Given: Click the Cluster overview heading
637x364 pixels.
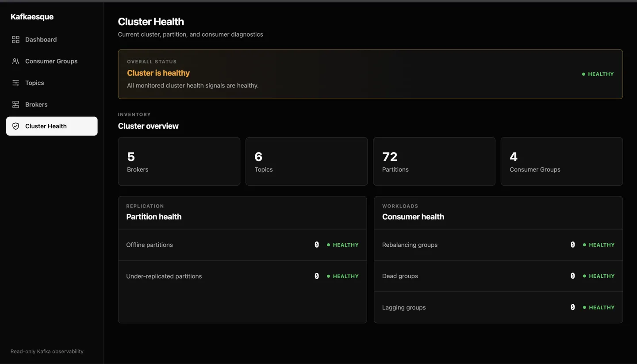Looking at the screenshot, I should tap(148, 126).
